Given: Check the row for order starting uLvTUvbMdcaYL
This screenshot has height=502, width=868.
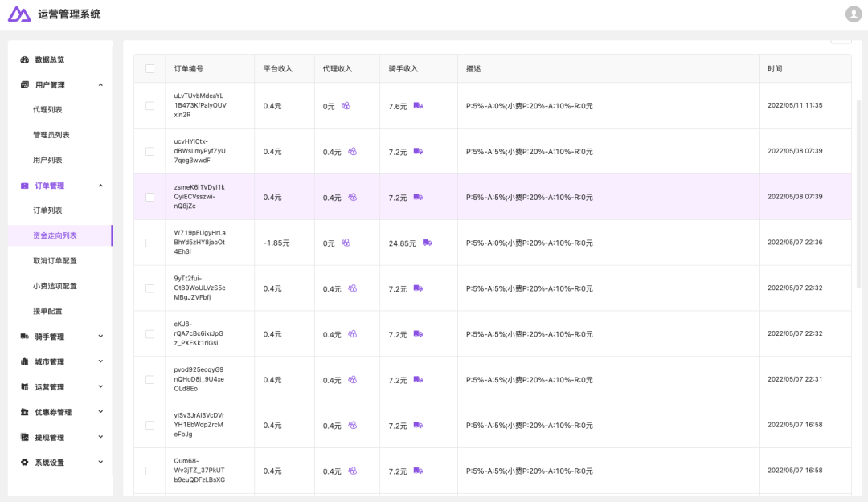Looking at the screenshot, I should tap(150, 106).
